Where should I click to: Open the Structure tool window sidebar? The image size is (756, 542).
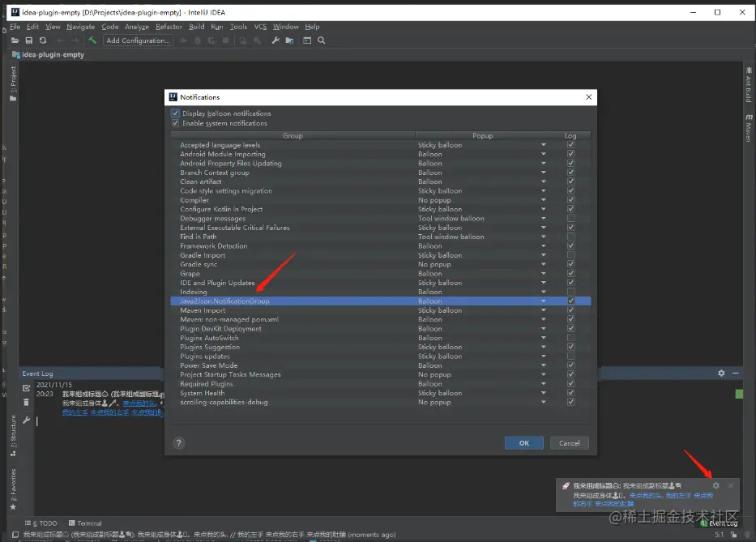coord(13,435)
